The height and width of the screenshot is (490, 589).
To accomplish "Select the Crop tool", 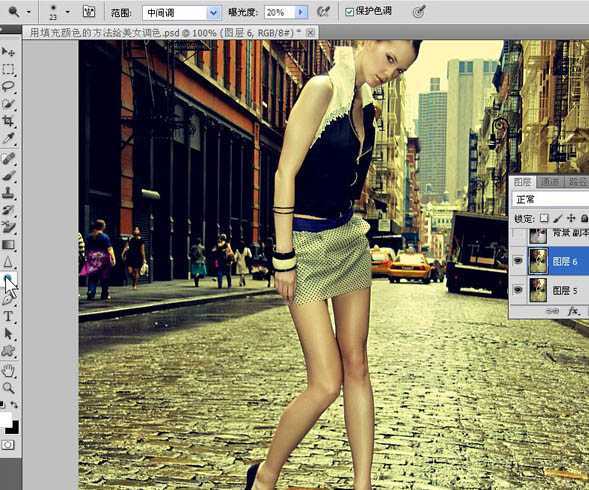I will (x=8, y=121).
